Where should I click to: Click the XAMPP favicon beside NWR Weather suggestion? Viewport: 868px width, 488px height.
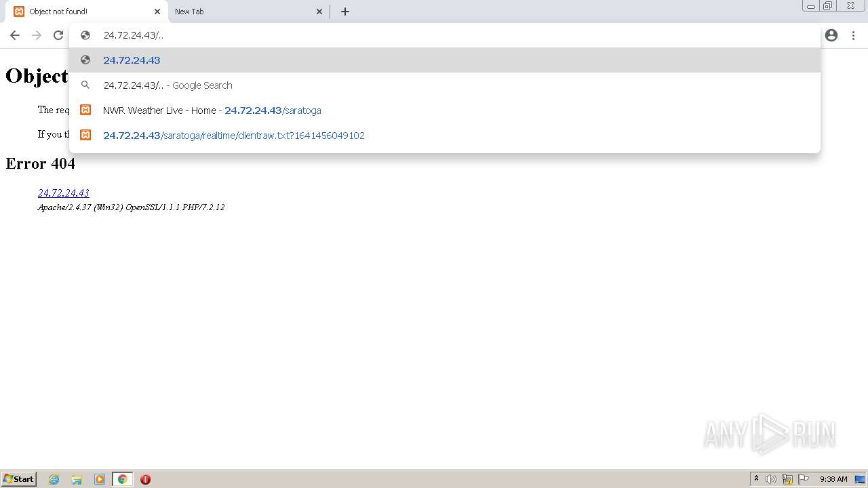click(x=85, y=110)
